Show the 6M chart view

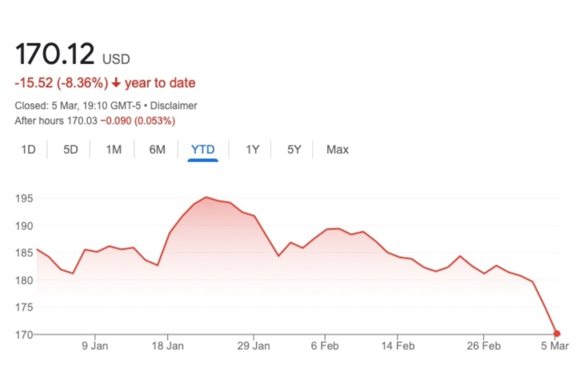click(x=157, y=150)
